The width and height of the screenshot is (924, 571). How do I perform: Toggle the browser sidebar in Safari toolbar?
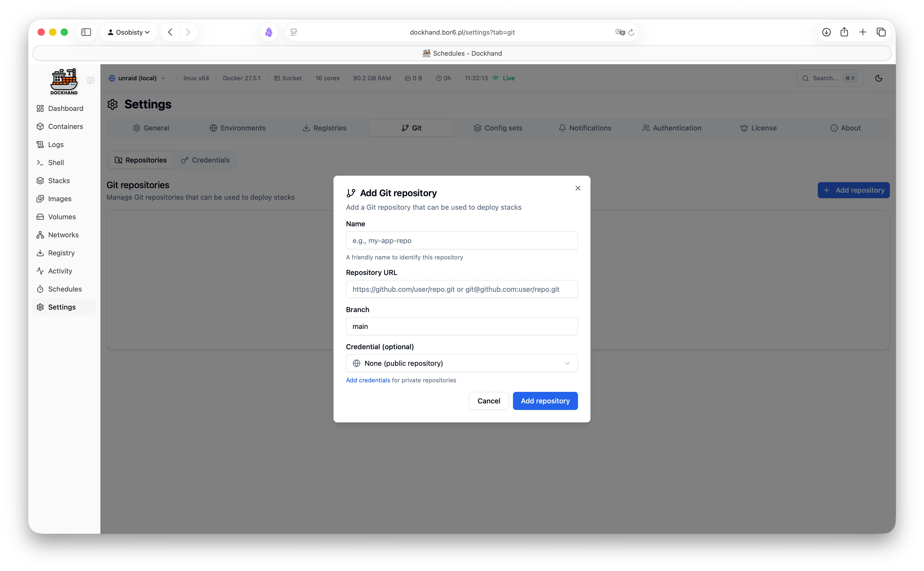(86, 32)
